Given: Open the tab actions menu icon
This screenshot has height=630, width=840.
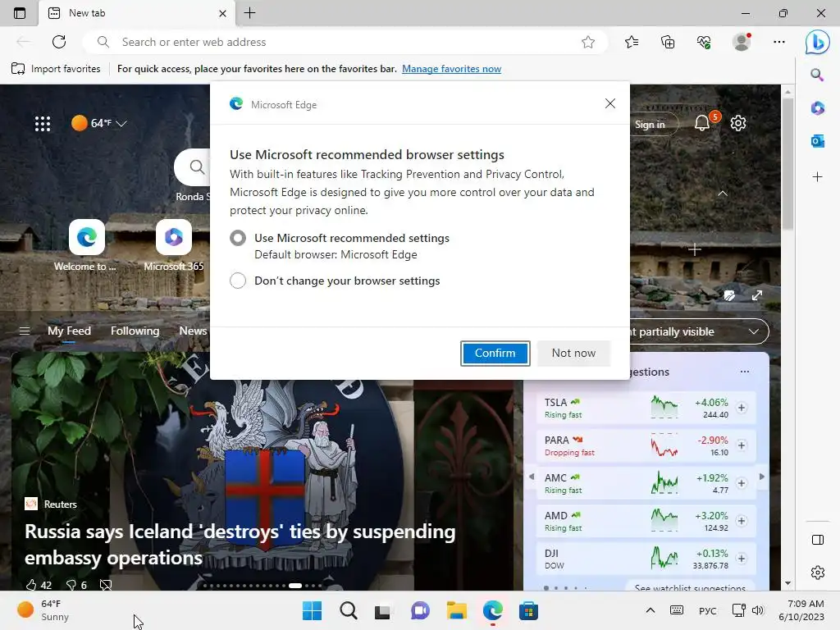Looking at the screenshot, I should pos(20,13).
